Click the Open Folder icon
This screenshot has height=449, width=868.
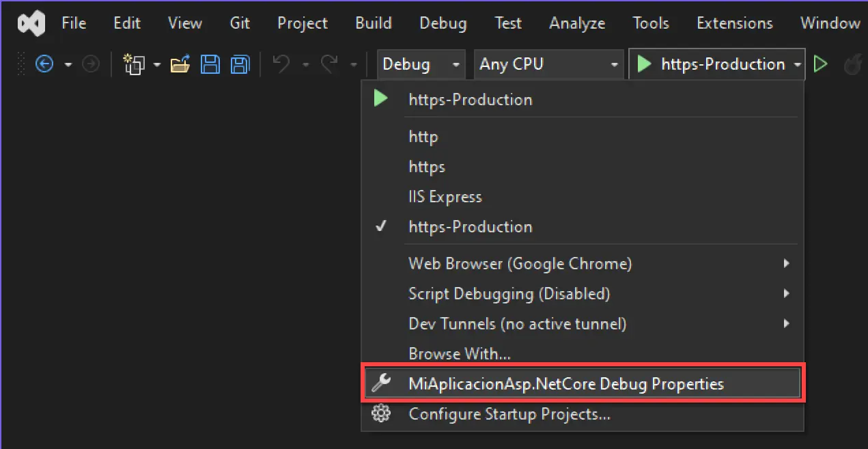click(x=180, y=64)
